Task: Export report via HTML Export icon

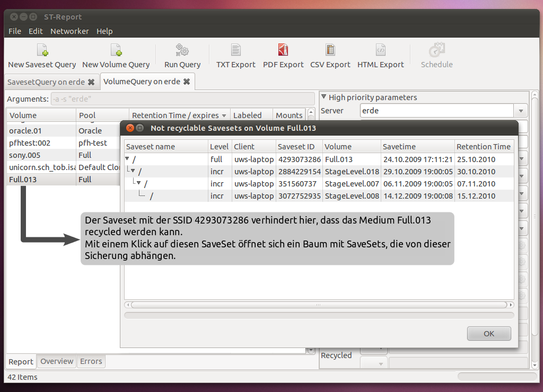Action: pos(381,50)
